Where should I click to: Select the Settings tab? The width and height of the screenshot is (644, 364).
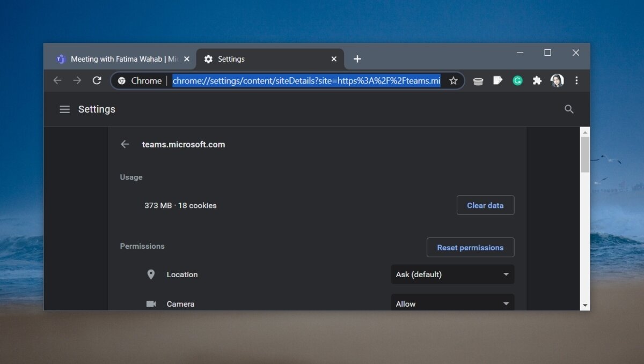263,59
